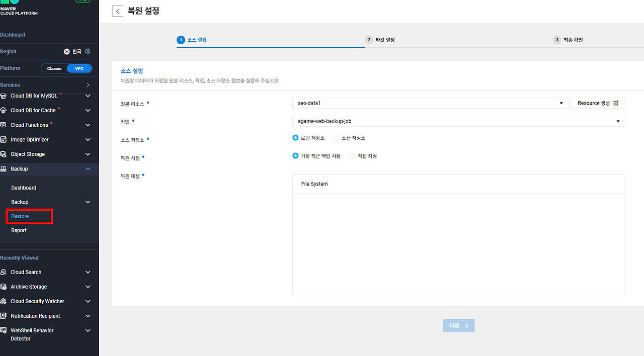Click the Notification Recipient icon
This screenshot has height=356, width=644.
tap(4, 316)
